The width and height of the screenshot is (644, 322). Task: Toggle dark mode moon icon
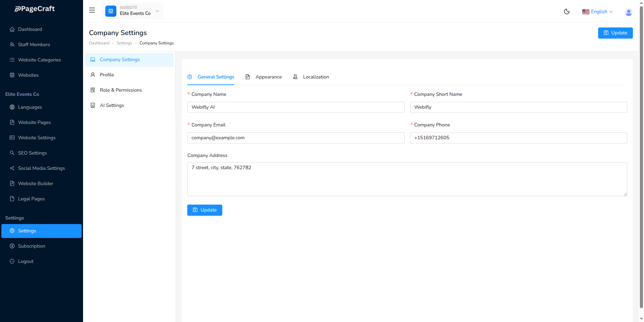coord(567,11)
